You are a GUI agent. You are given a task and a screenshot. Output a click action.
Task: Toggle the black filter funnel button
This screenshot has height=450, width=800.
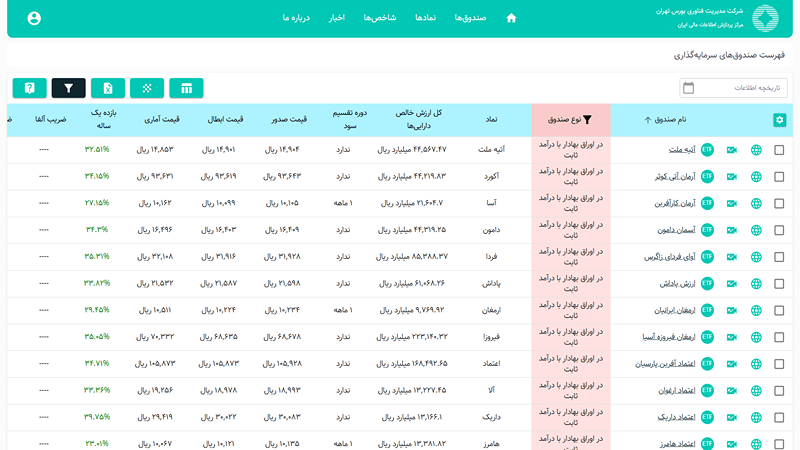(68, 88)
